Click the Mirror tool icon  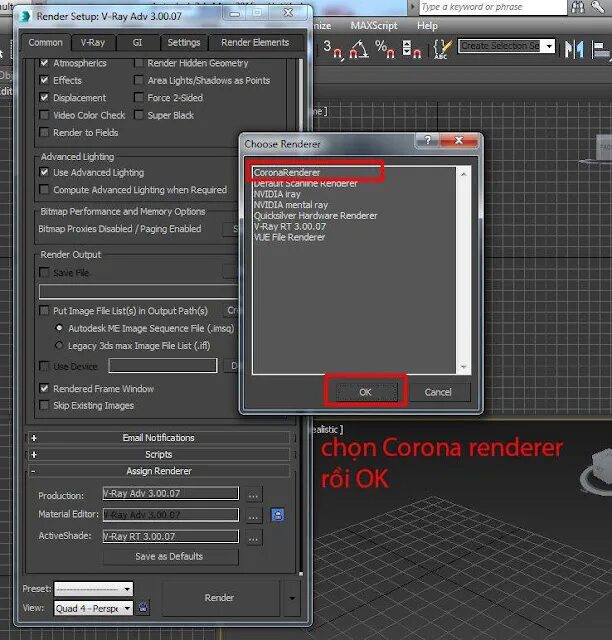pyautogui.click(x=574, y=49)
